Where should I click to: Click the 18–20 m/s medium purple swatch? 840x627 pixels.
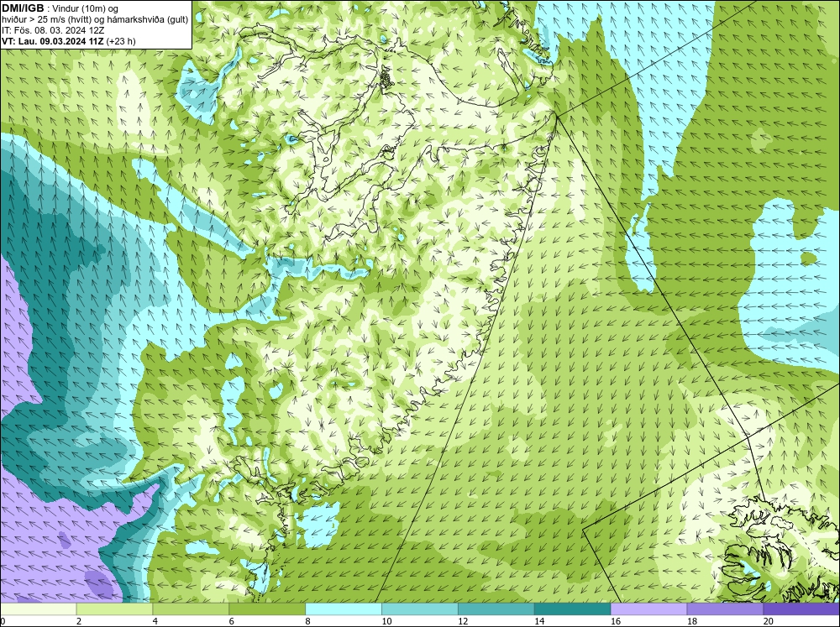coord(725,609)
